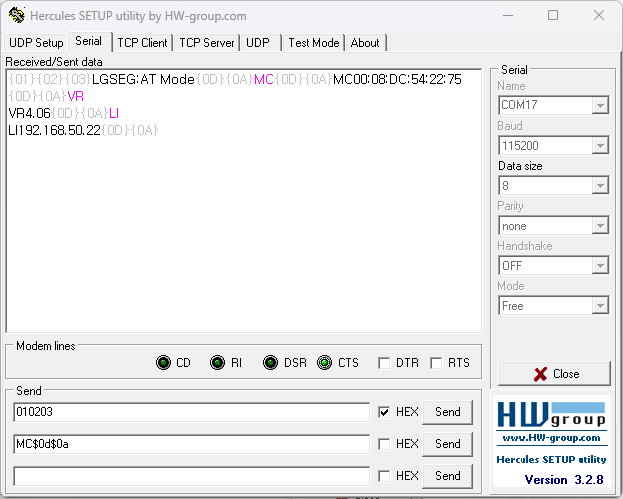Click the CD modem line indicator
Viewport: 623px width, 499px height.
point(163,363)
